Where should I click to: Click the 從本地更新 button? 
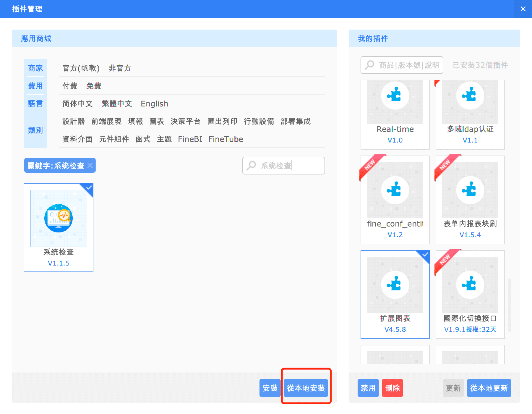tap(489, 388)
